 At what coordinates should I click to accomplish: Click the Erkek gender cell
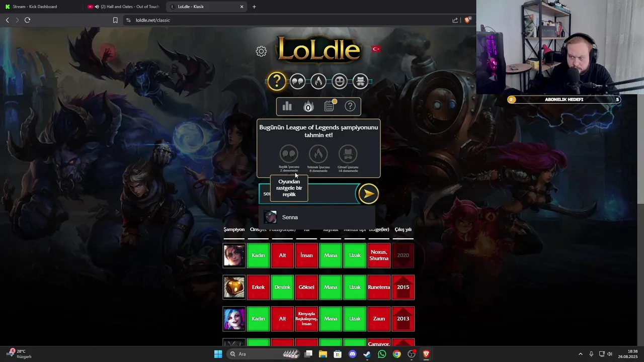point(258,287)
